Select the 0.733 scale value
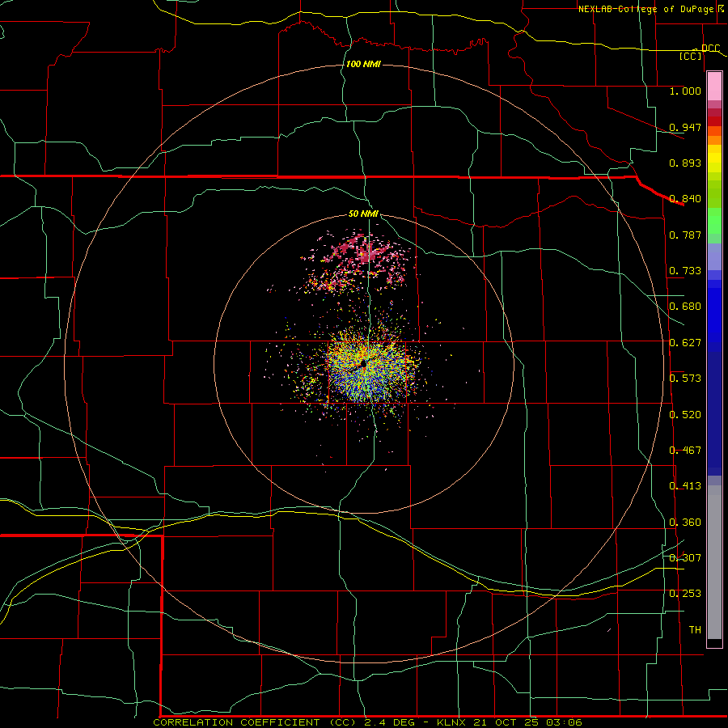The image size is (728, 728). pyautogui.click(x=685, y=271)
